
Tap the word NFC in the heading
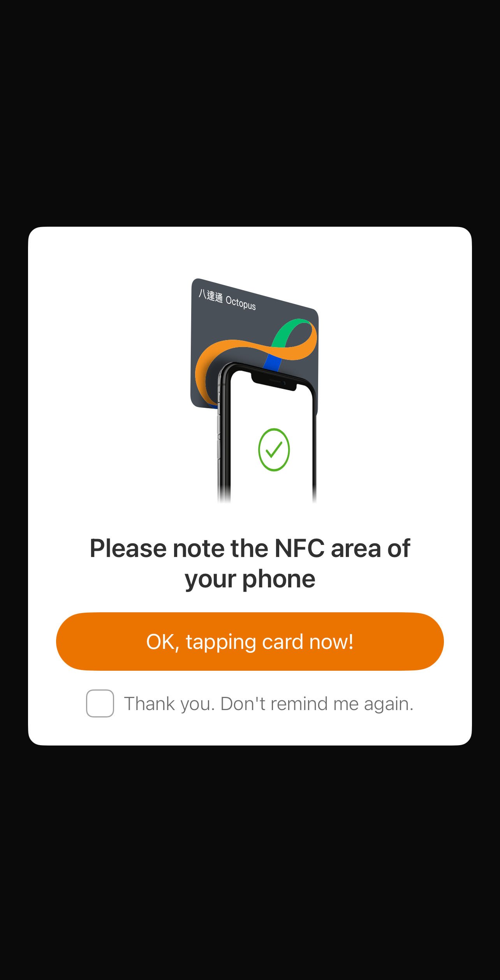click(x=299, y=548)
